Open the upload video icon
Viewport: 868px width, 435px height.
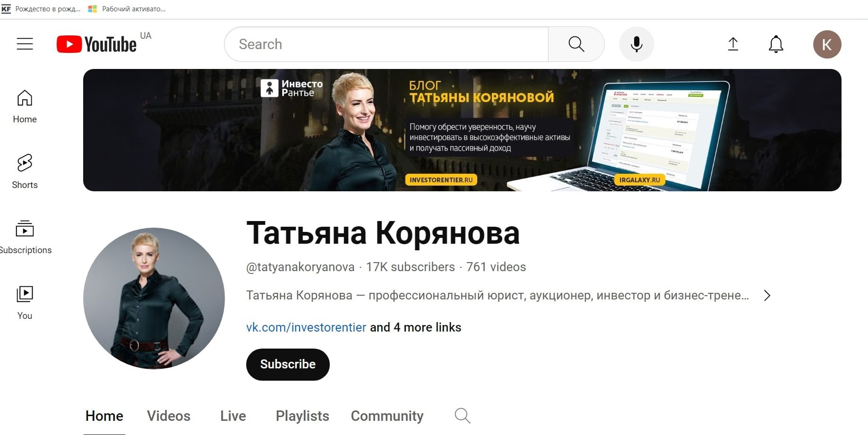click(733, 44)
